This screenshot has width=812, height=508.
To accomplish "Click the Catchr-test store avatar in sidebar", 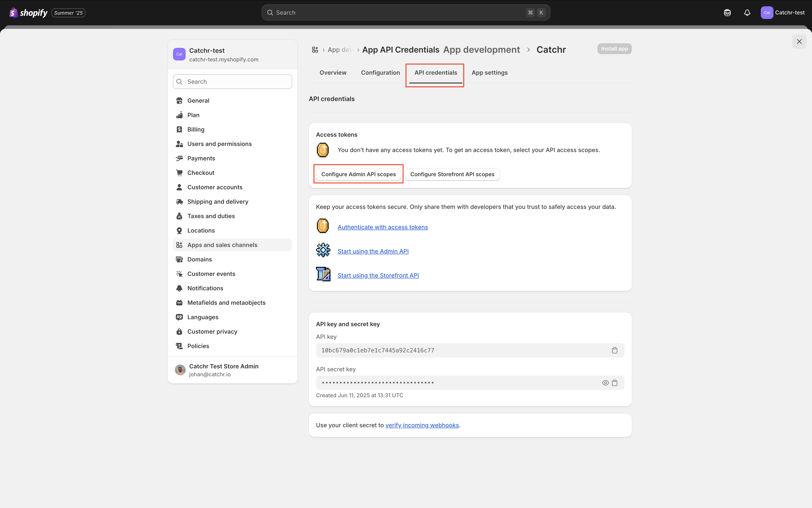I will tap(179, 54).
